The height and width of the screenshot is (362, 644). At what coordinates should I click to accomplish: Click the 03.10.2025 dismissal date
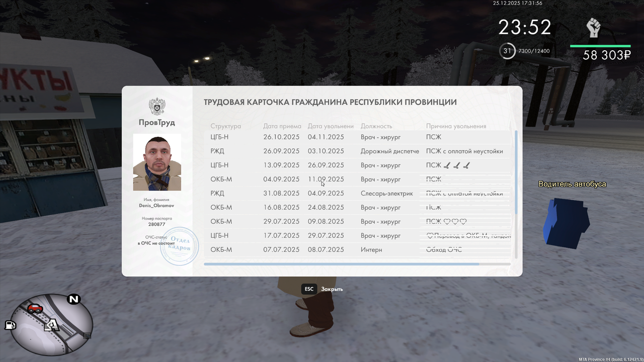click(x=326, y=151)
